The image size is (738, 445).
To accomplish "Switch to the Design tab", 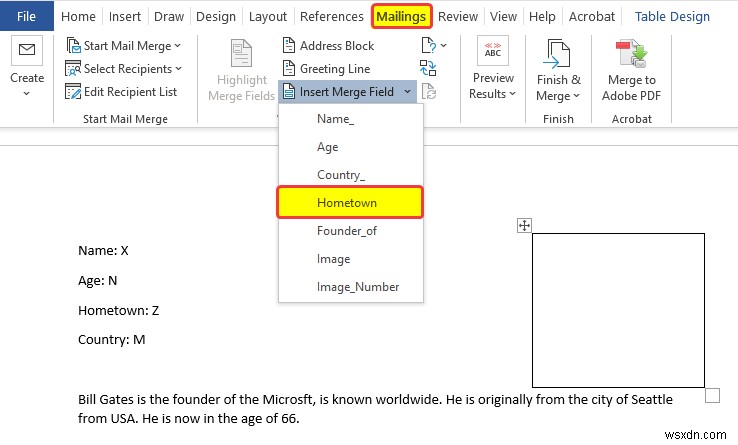I will tap(216, 16).
